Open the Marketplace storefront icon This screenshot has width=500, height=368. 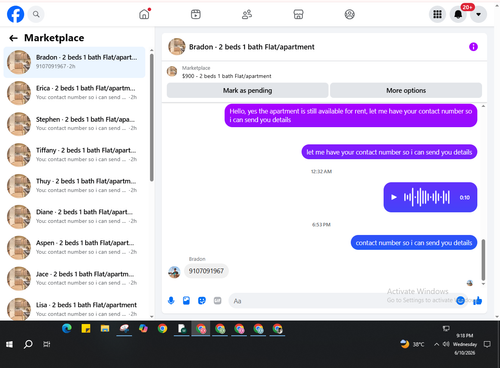[x=298, y=14]
